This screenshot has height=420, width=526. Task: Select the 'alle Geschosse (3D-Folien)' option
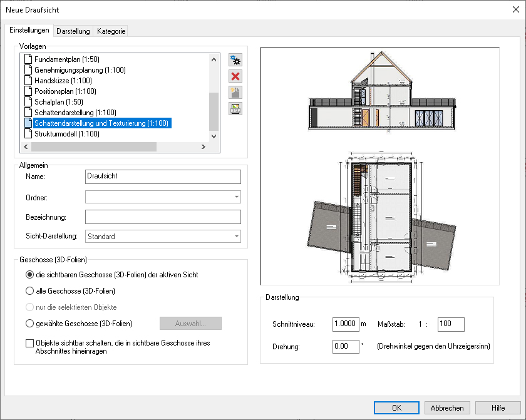click(x=29, y=291)
